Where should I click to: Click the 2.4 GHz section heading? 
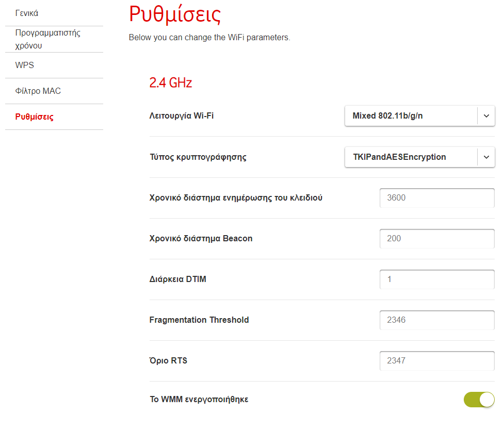170,83
